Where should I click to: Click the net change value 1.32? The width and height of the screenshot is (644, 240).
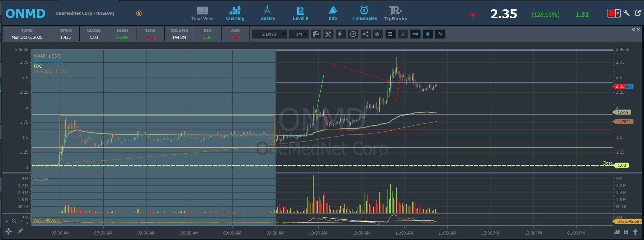point(582,15)
